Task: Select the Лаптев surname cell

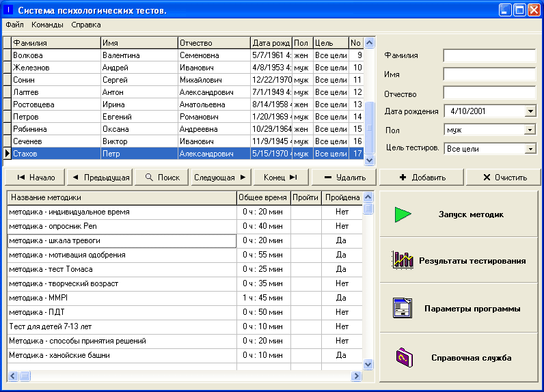Action: tap(56, 92)
